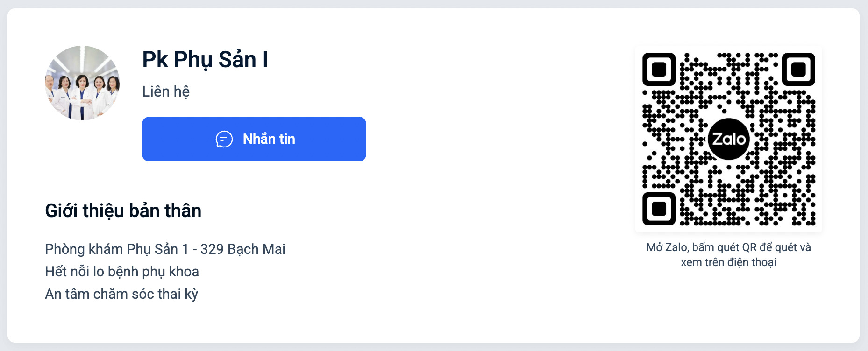868x351 pixels.
Task: Select the Pk Phụ Sản I title
Action: 205,60
